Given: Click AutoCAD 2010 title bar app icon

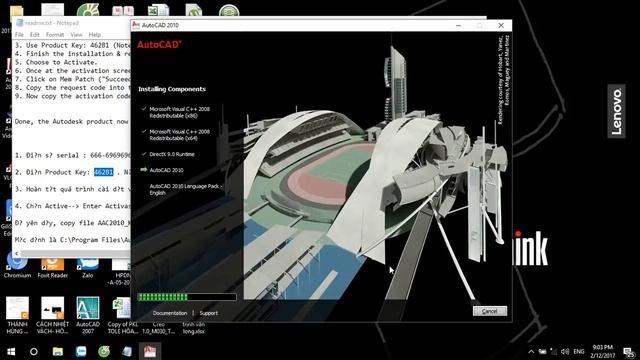Looking at the screenshot, I should [136, 25].
